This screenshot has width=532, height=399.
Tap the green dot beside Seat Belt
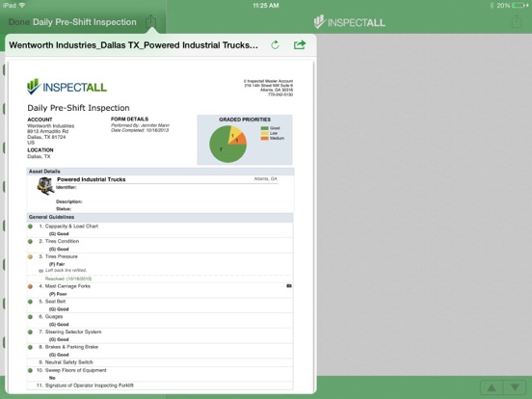(30, 302)
